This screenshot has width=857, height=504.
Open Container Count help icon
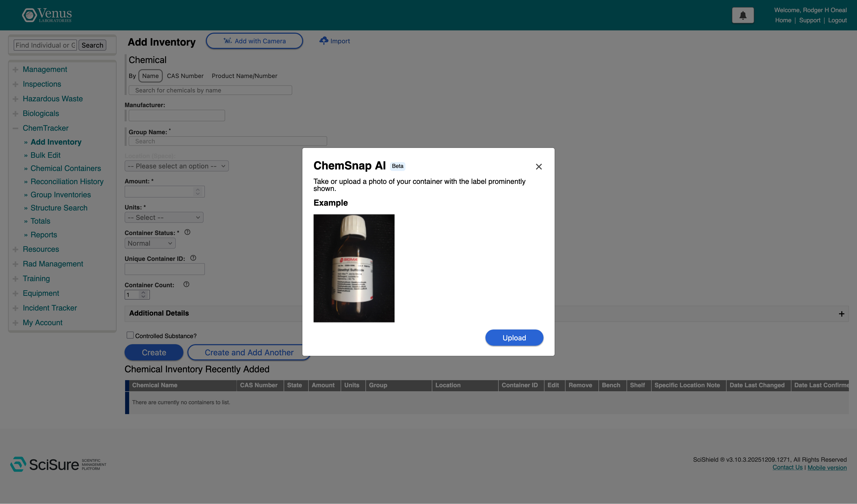pyautogui.click(x=186, y=284)
